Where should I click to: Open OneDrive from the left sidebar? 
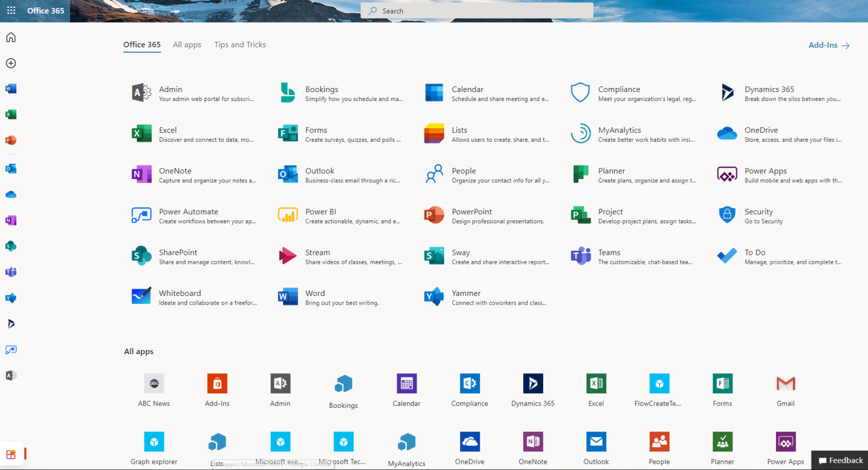(11, 194)
